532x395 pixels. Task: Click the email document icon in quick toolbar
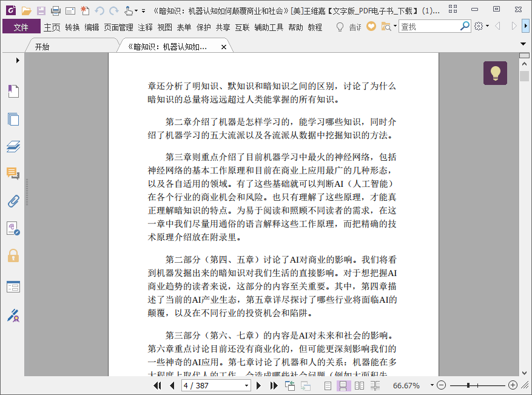[70, 11]
